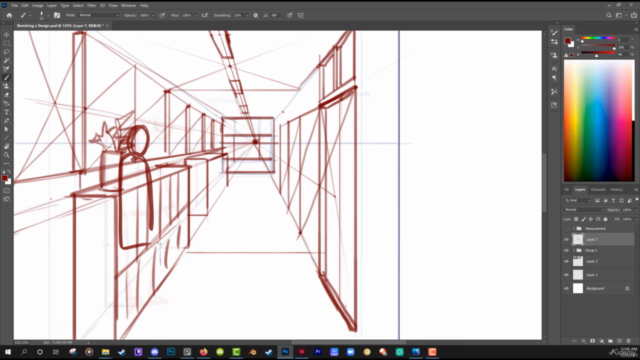Open the brush settings panel icon
The width and height of the screenshot is (640, 360).
pyautogui.click(x=57, y=16)
